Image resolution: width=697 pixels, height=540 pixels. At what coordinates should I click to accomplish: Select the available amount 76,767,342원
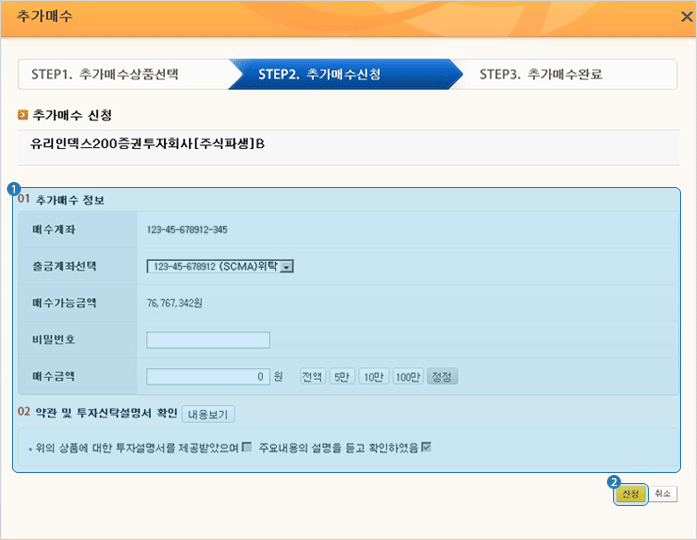coord(175,303)
